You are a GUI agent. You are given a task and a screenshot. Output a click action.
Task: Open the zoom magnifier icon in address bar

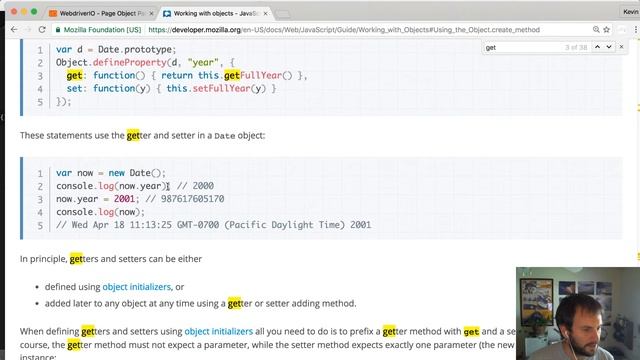coord(596,30)
